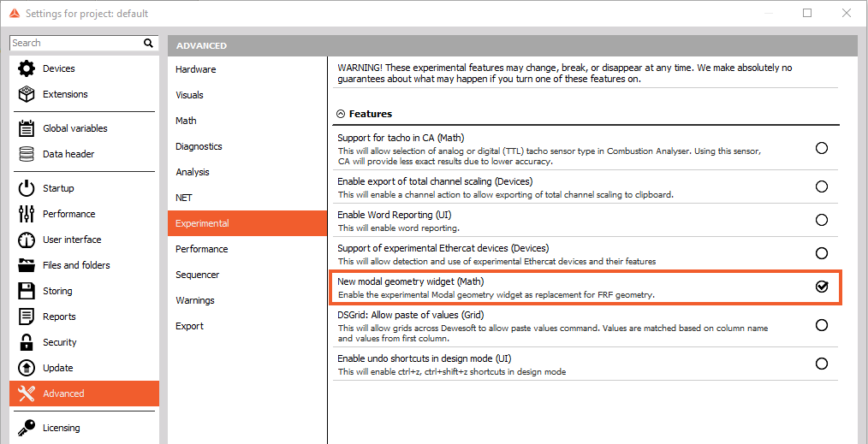Viewport: 868px width, 444px height.
Task: Select Storing label in sidebar
Action: (57, 291)
